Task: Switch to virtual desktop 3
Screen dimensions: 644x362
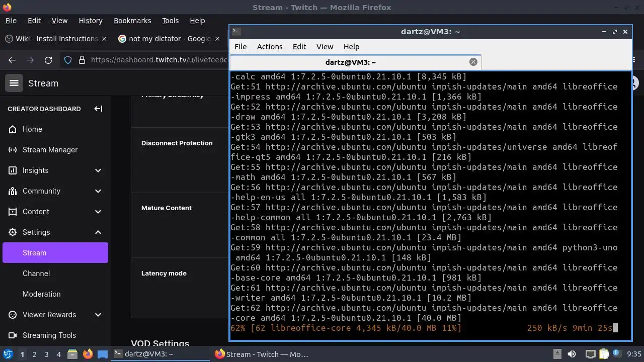Action: pos(46,354)
